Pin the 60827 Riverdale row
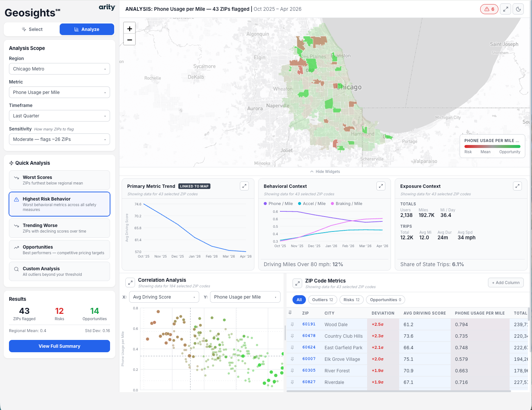 tap(292, 382)
